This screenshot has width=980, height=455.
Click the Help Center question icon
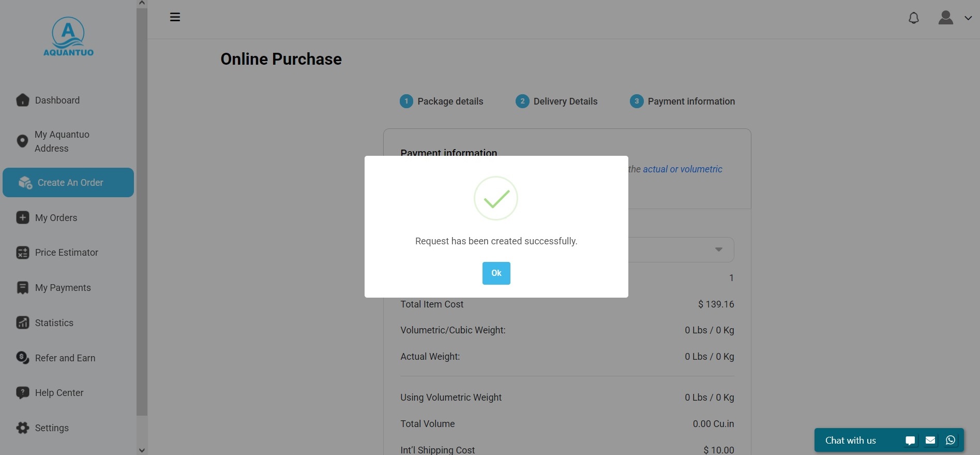(x=22, y=393)
